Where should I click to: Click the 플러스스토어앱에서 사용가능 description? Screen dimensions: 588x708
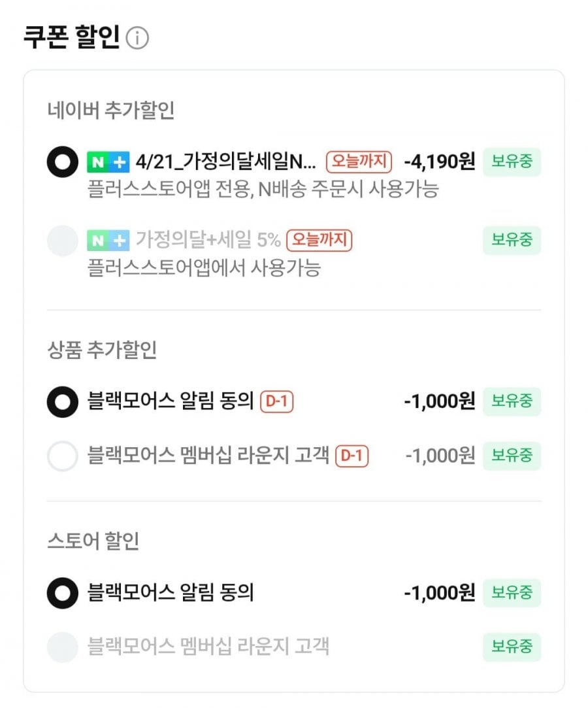(204, 268)
